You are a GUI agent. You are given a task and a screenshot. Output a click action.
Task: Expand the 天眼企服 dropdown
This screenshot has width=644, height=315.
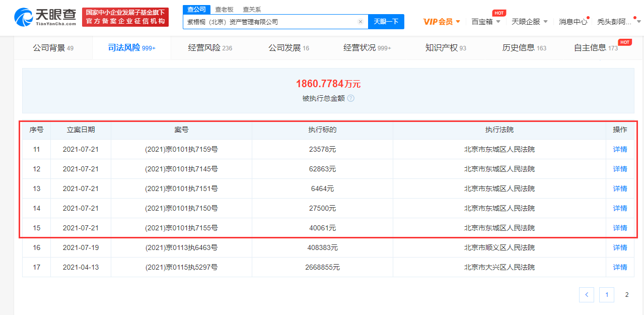tap(530, 22)
